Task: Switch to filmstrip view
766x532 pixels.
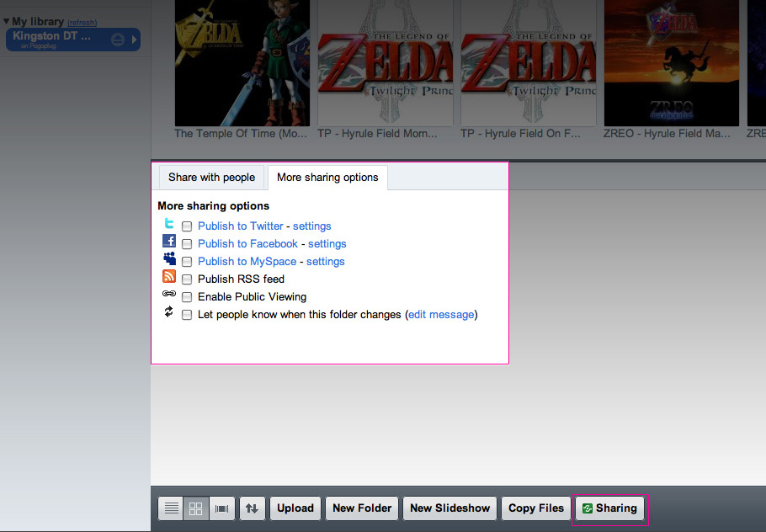Action: click(221, 508)
